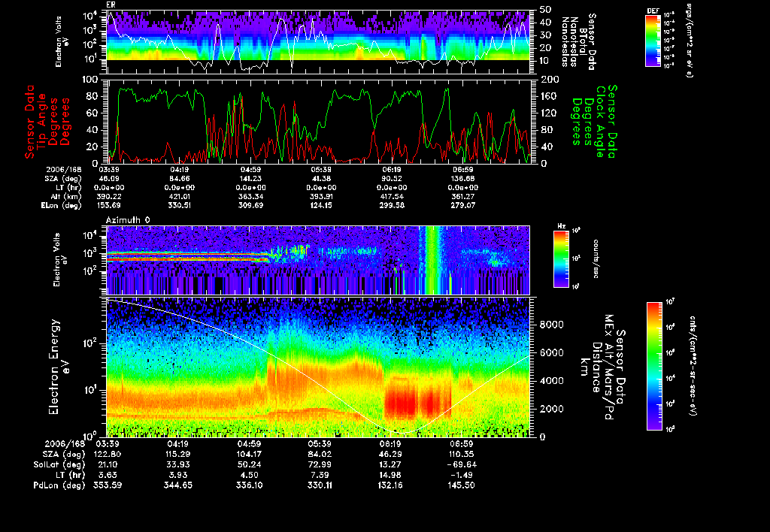Select SZA value 41.38
The height and width of the screenshot is (532, 770).
click(321, 179)
